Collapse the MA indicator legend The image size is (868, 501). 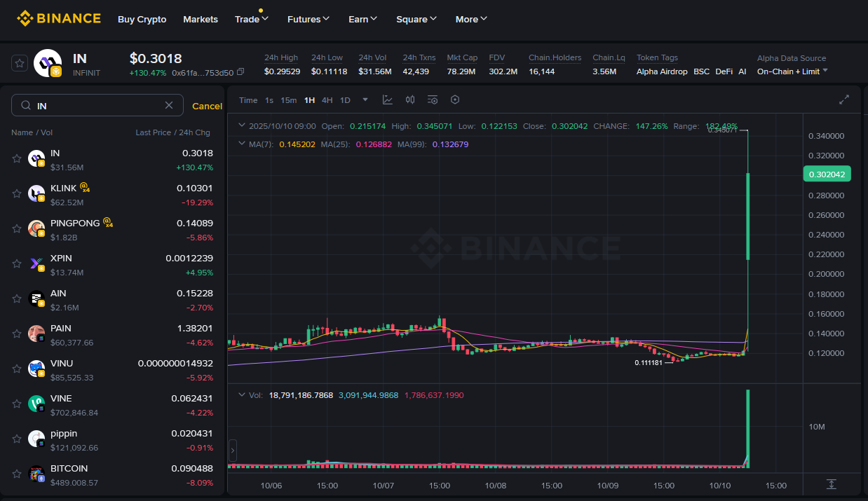(x=242, y=144)
